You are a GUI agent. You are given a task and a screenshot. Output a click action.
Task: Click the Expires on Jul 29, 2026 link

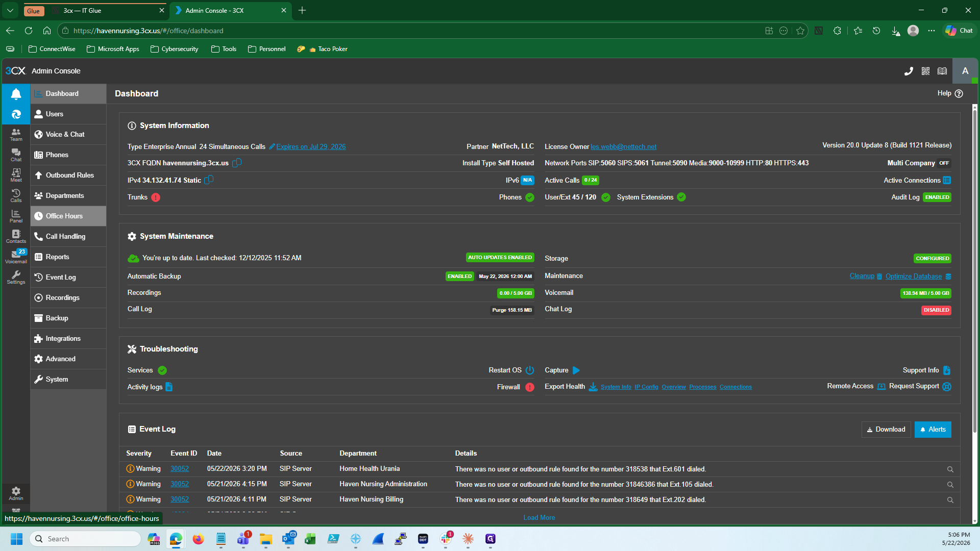coord(311,147)
